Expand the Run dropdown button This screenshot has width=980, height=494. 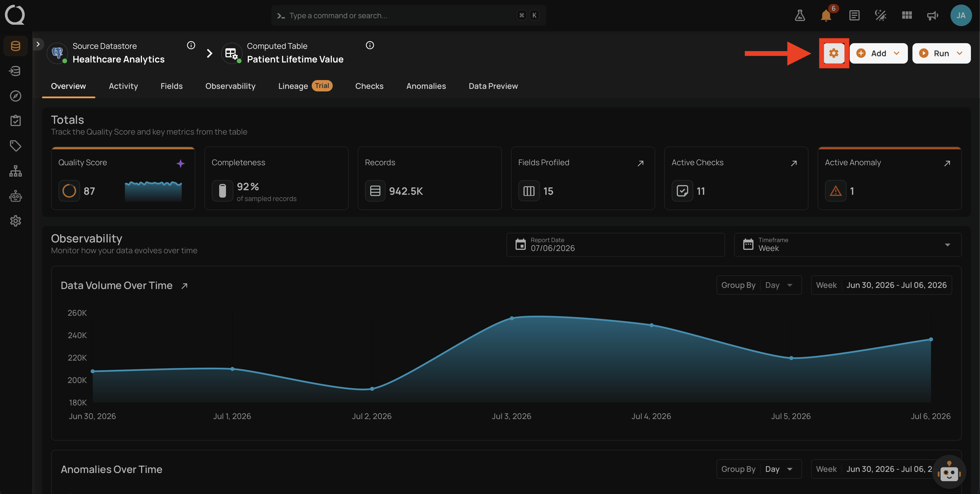941,53
